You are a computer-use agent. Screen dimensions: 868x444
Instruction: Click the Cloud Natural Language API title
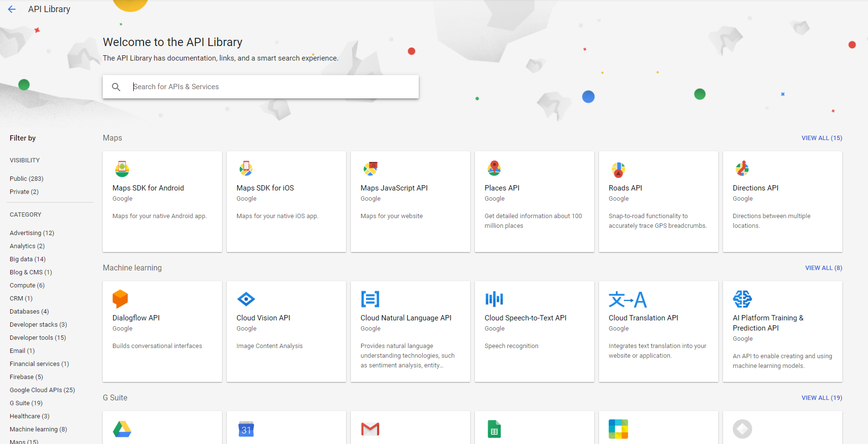[x=406, y=318]
